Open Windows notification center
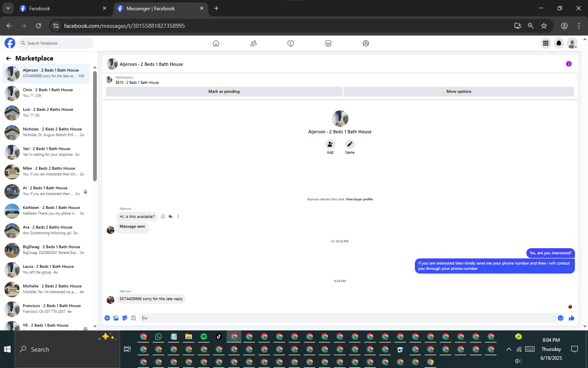This screenshot has width=588, height=368. [x=575, y=349]
